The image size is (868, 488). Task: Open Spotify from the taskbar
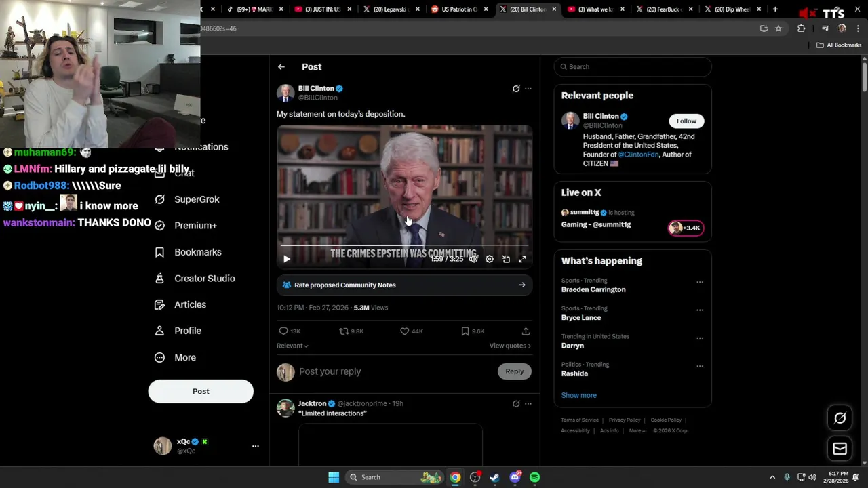[x=535, y=477]
